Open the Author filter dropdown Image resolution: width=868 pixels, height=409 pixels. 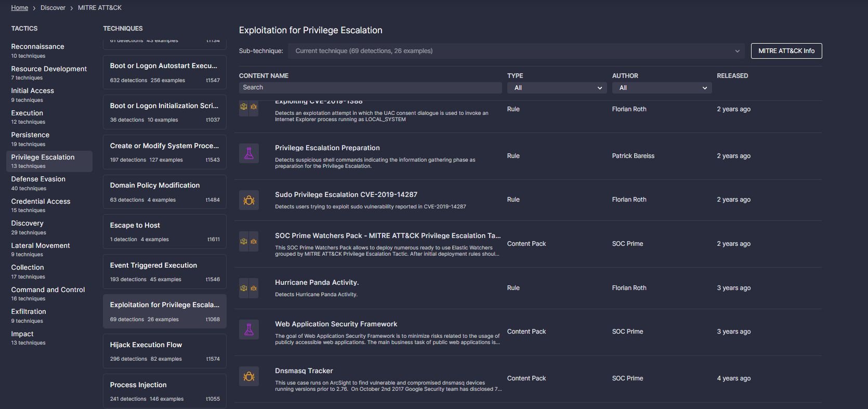(x=662, y=88)
